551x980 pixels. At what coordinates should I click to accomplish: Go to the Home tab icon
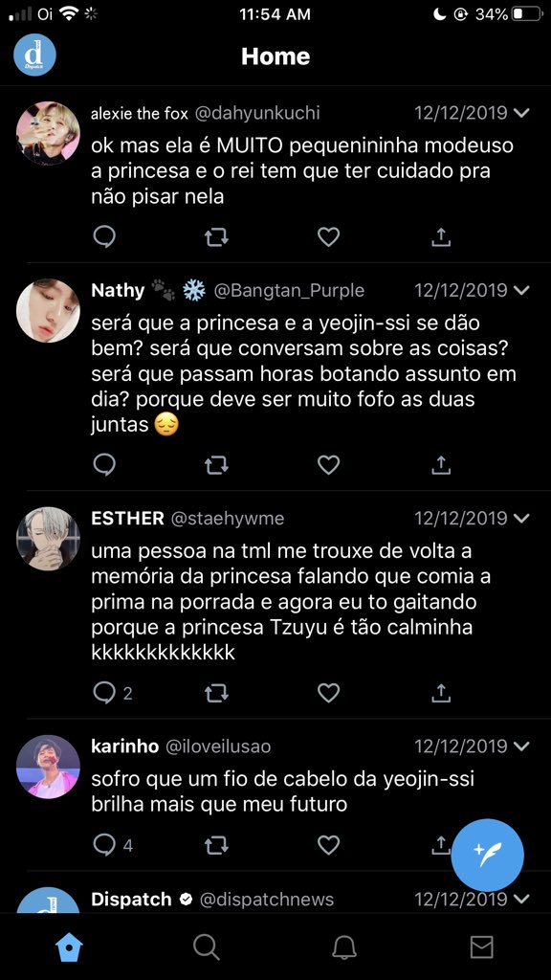[69, 947]
